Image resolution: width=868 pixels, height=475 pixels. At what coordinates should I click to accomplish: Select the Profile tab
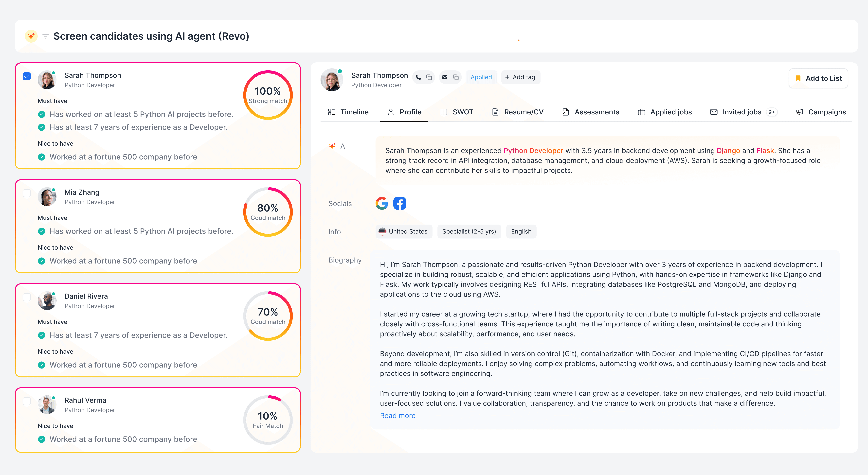[404, 112]
